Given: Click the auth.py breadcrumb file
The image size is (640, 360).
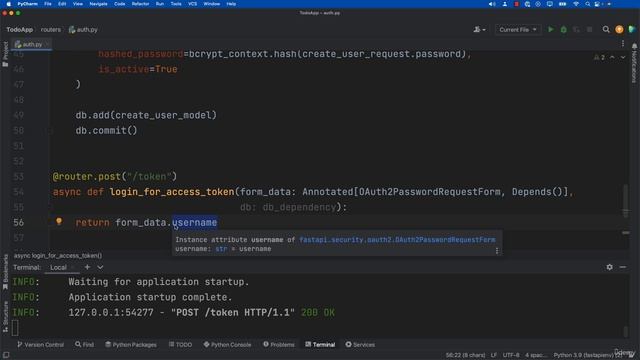Looking at the screenshot, I should pyautogui.click(x=83, y=30).
